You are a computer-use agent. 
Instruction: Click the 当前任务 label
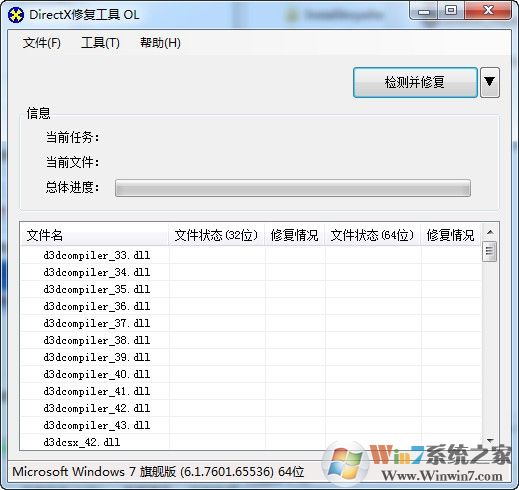coord(72,137)
